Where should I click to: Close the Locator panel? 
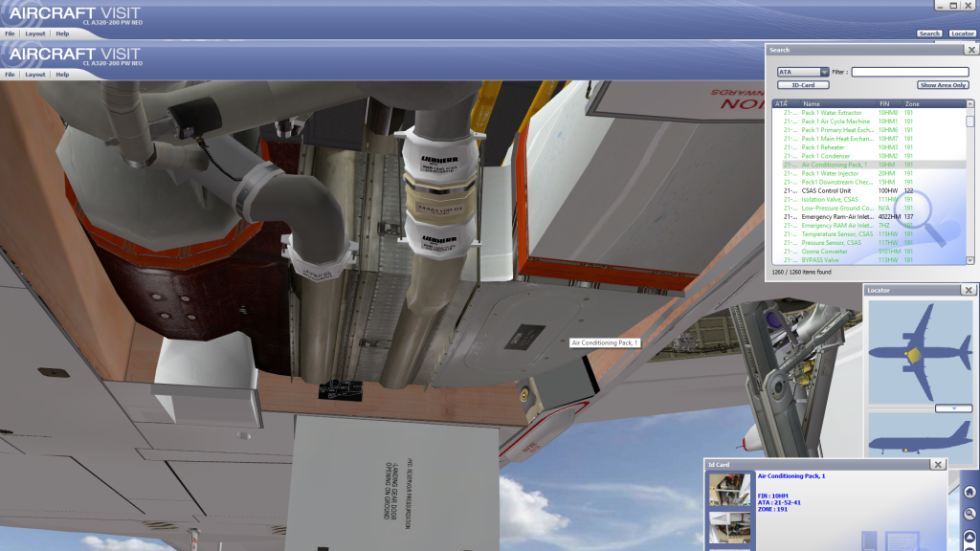(969, 290)
